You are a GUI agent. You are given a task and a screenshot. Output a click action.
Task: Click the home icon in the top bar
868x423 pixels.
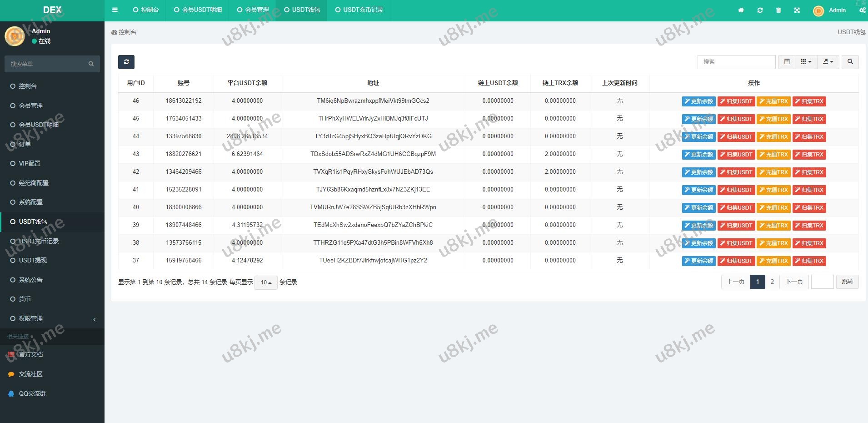point(741,10)
